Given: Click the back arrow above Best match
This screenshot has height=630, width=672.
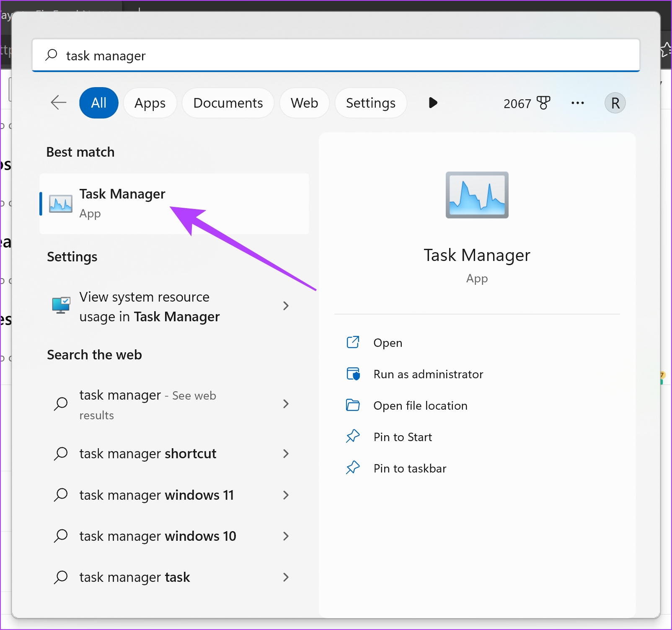Looking at the screenshot, I should tap(58, 103).
